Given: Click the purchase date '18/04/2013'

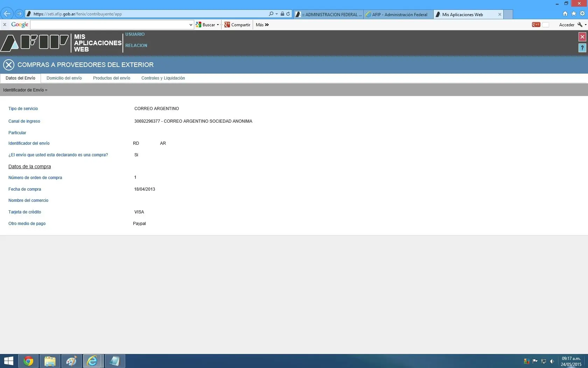Looking at the screenshot, I should (145, 189).
